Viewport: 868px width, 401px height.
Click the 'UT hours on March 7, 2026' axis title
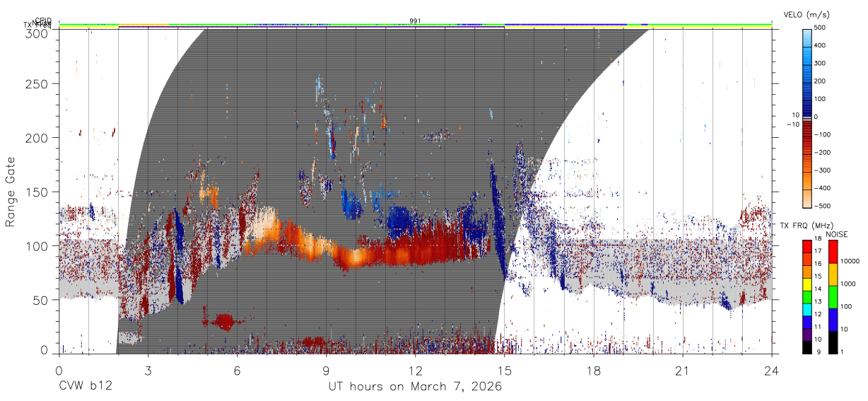[415, 388]
